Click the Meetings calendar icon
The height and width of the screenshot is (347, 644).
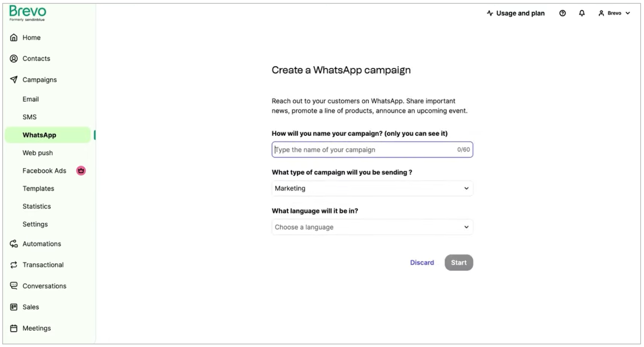(x=14, y=328)
